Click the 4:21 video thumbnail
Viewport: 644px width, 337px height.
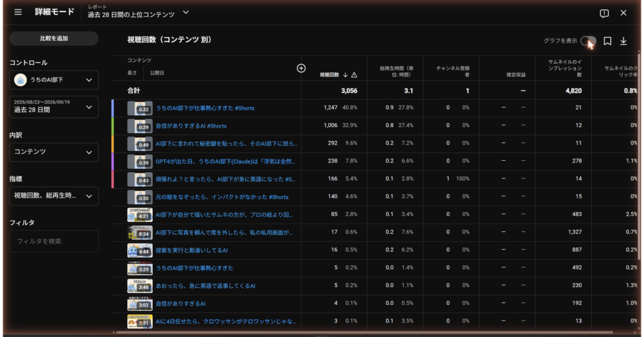click(140, 214)
